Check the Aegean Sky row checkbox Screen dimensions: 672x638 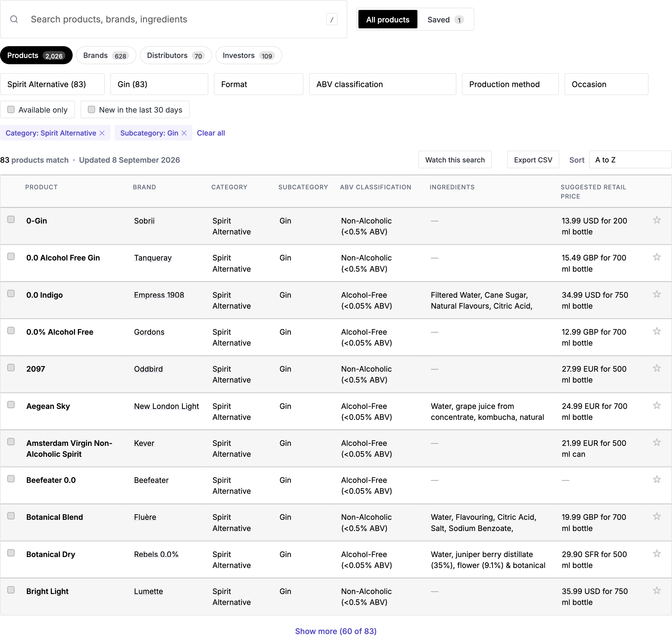pos(11,405)
